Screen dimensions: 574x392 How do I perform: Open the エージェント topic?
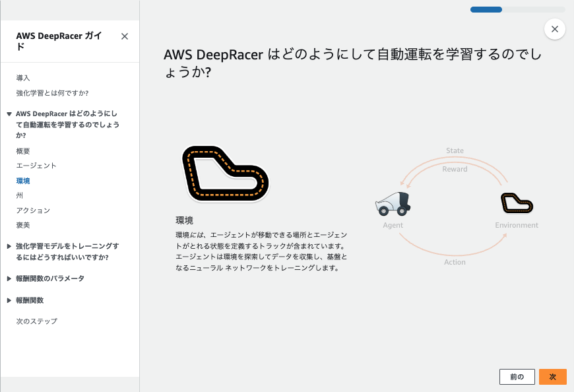(38, 166)
